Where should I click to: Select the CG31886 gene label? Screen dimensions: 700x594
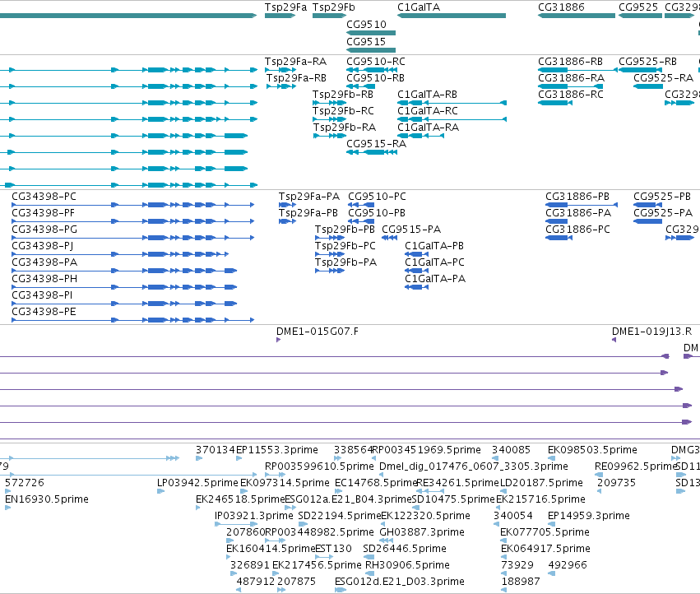pos(561,7)
